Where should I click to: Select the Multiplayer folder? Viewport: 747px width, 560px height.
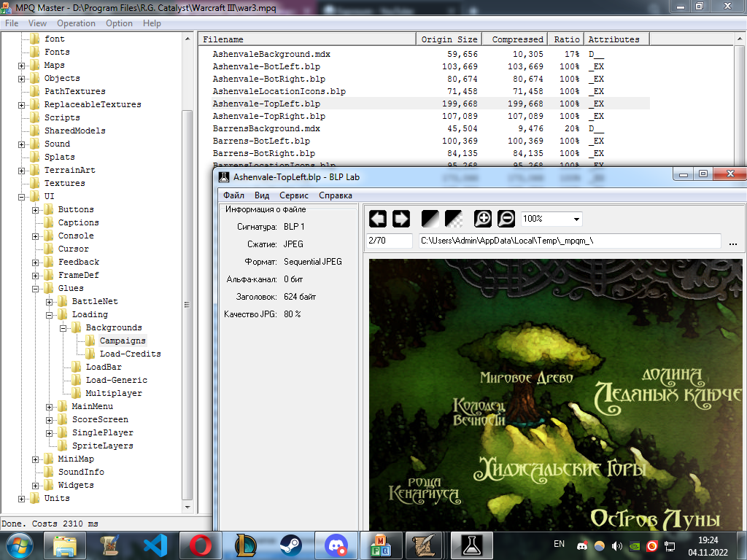[x=113, y=393]
